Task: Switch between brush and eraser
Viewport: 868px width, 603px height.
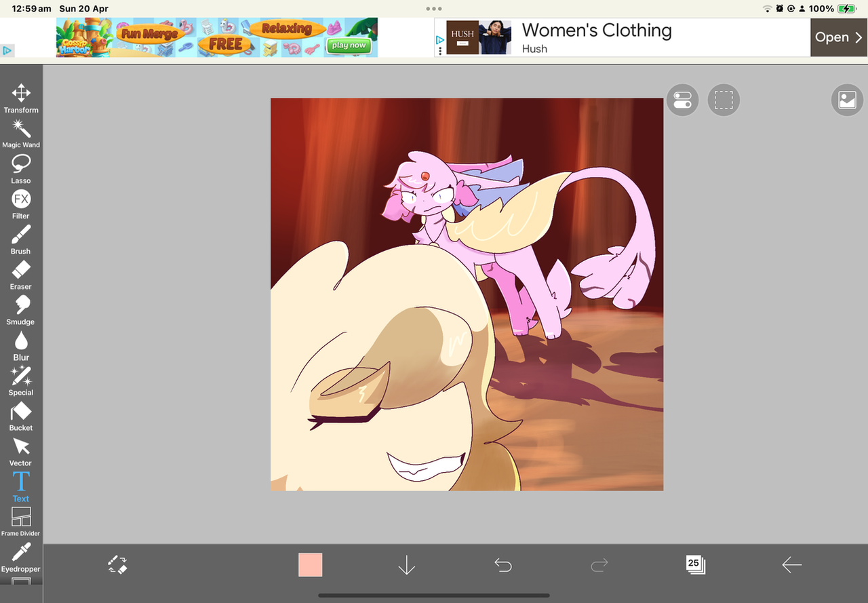Action: pyautogui.click(x=117, y=565)
